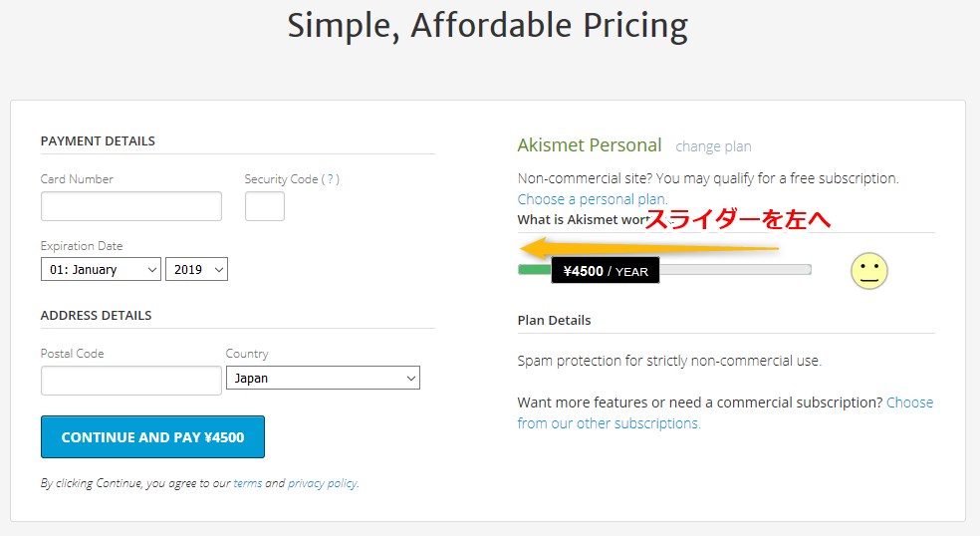980x536 pixels.
Task: Click the gray unfilled slider track
Action: (737, 269)
